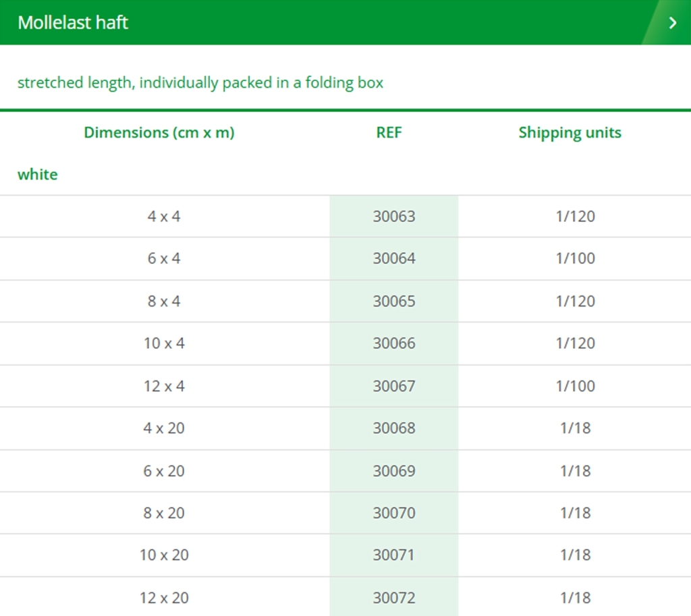The width and height of the screenshot is (691, 616).
Task: Open the Mollelast haft header bar
Action: point(345,22)
